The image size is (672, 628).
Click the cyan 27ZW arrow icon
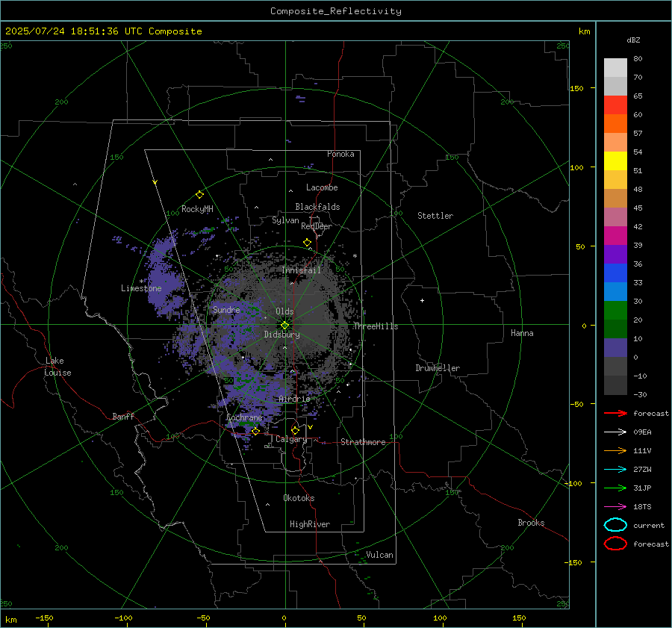[x=615, y=470]
